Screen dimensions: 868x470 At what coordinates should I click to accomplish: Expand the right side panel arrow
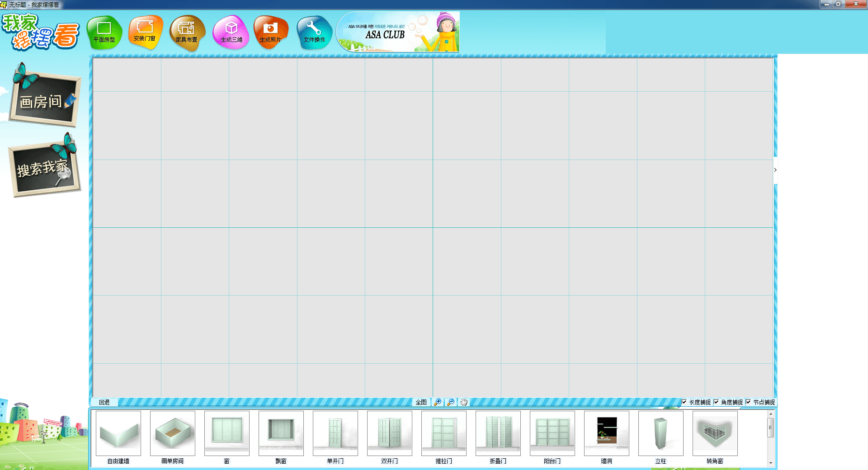tap(775, 170)
